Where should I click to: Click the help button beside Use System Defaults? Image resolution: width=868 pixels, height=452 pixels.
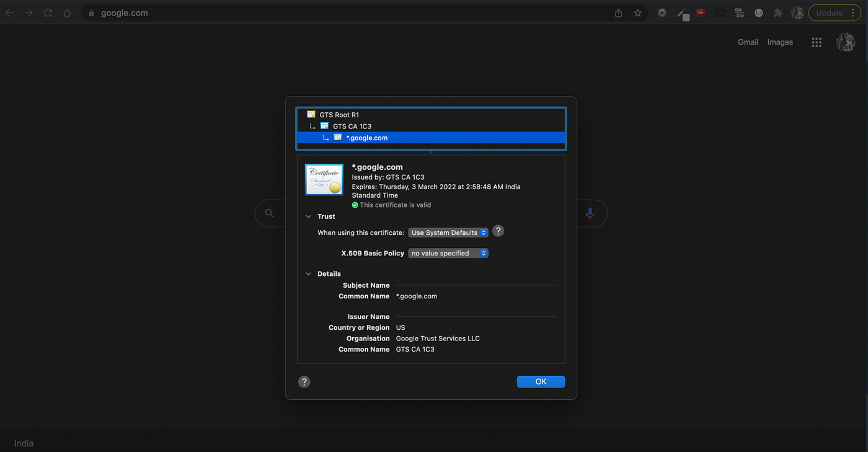pos(498,231)
